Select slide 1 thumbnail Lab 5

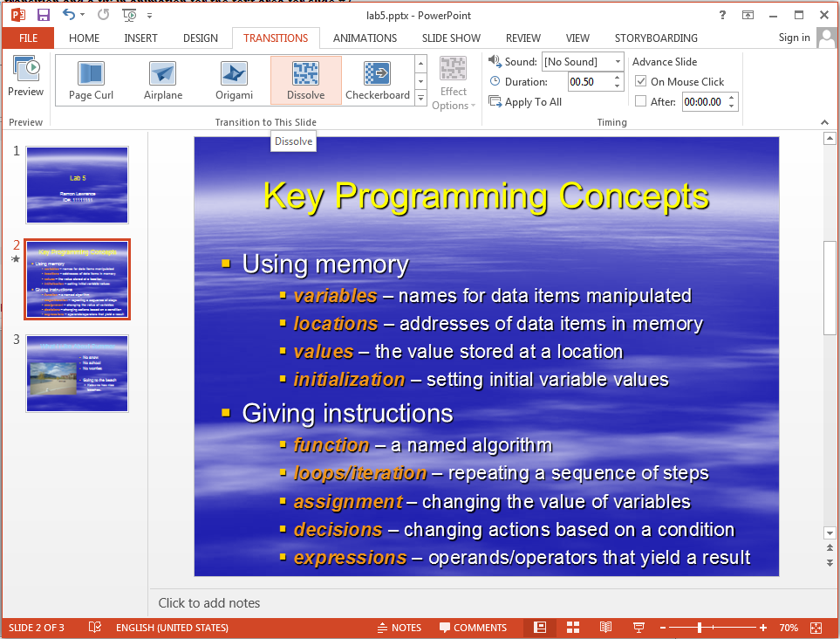pyautogui.click(x=77, y=185)
